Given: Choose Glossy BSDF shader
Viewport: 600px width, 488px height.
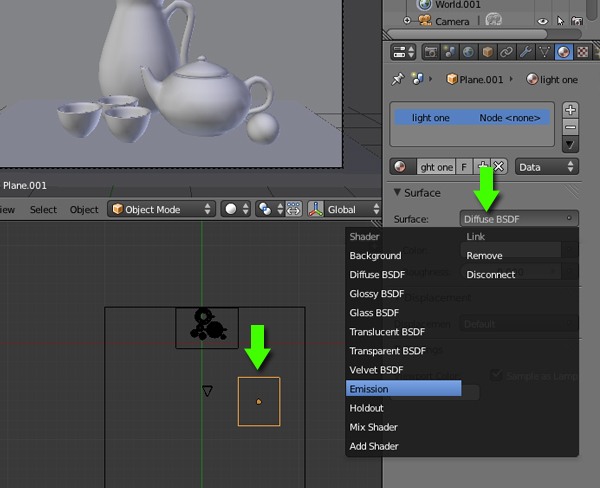Looking at the screenshot, I should pos(377,294).
